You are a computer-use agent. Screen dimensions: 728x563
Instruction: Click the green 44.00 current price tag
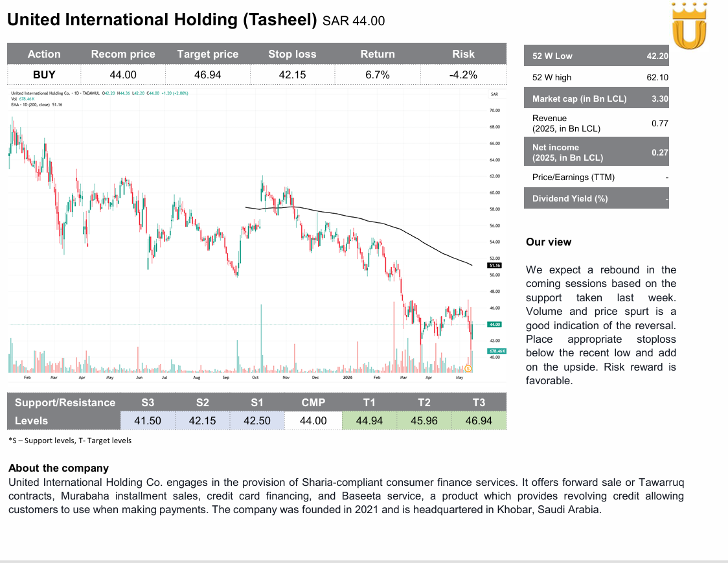pos(494,324)
